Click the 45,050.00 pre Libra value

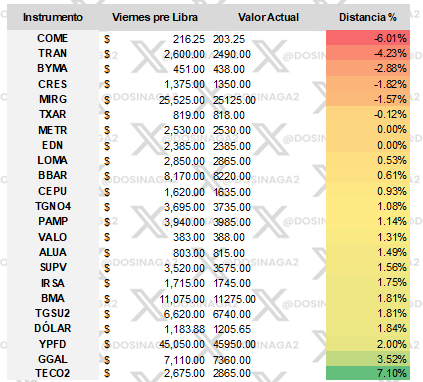[x=182, y=344]
